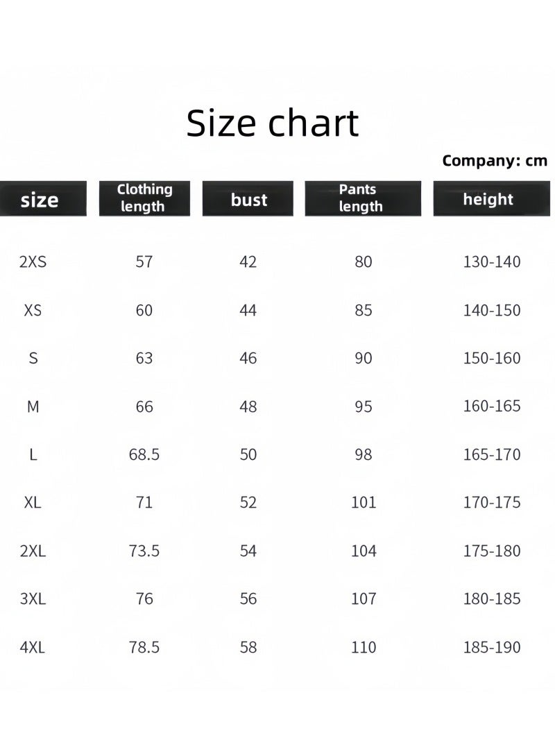Screen dimensions: 555x756
Task: Click the 'size' column header
Action: click(x=42, y=198)
